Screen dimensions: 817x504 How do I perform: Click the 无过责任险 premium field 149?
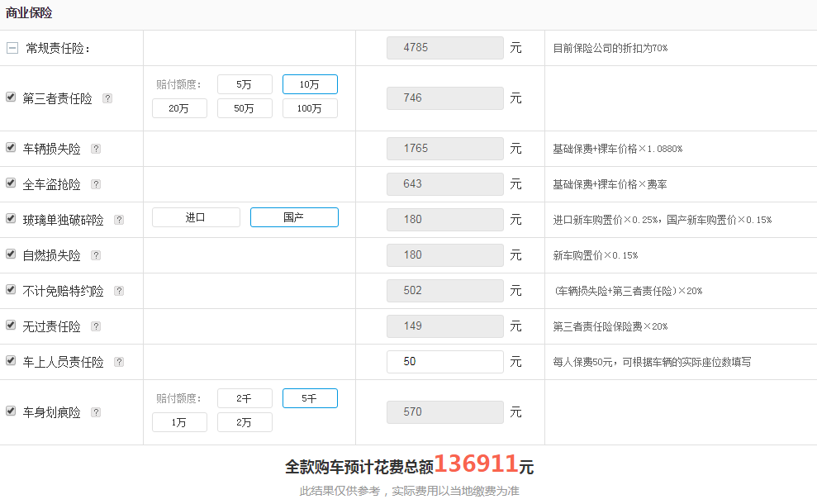click(445, 326)
